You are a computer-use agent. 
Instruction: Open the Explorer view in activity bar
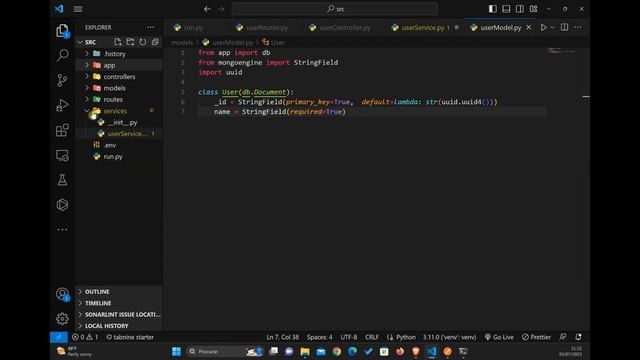(x=62, y=31)
